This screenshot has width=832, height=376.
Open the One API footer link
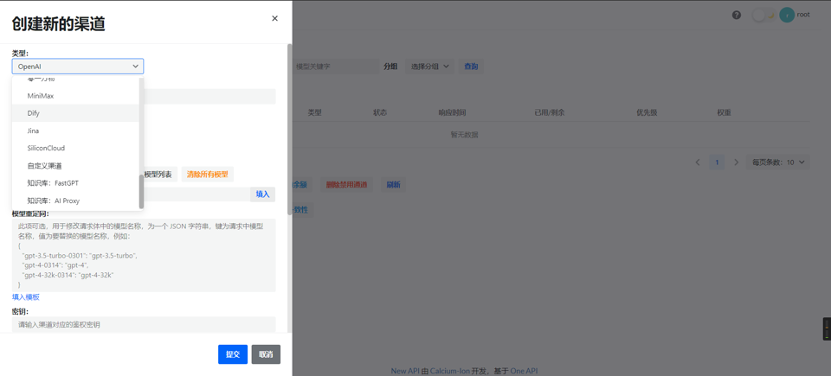(x=524, y=371)
